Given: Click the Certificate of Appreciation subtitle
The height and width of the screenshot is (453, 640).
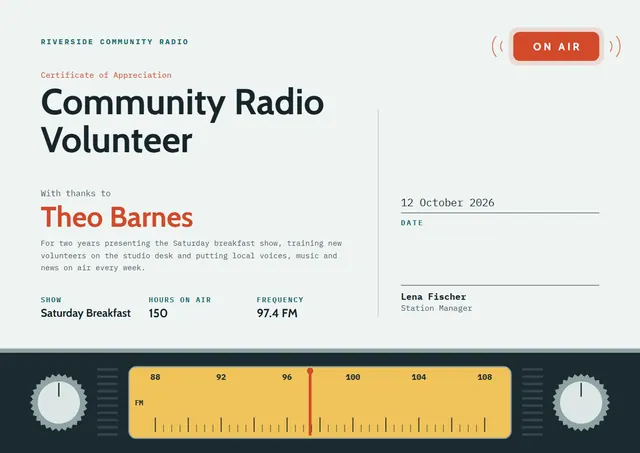Looking at the screenshot, I should [106, 75].
